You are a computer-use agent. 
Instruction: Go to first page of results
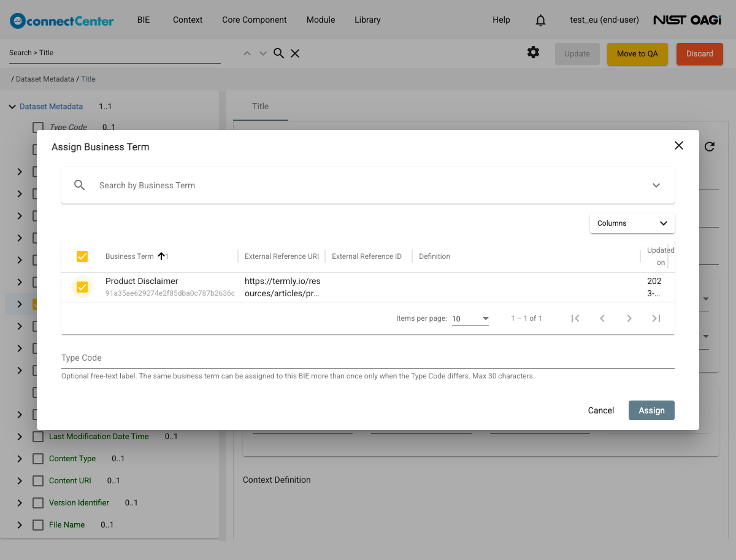(575, 318)
